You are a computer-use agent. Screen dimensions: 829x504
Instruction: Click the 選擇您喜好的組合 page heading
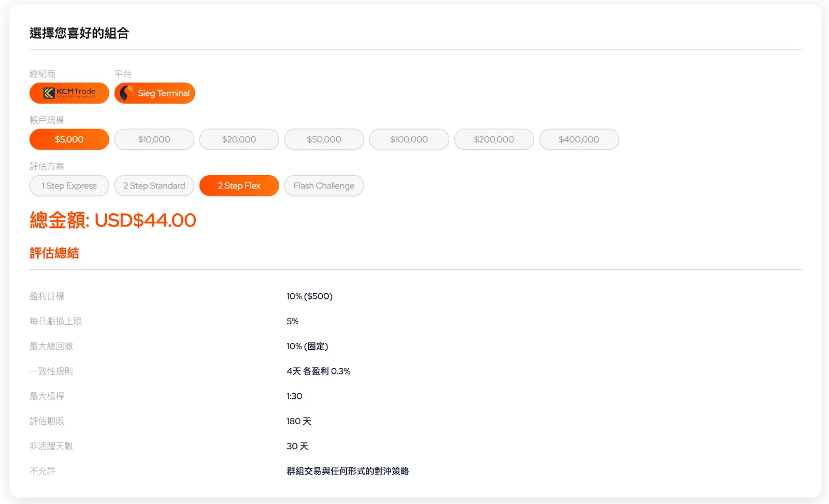(79, 33)
